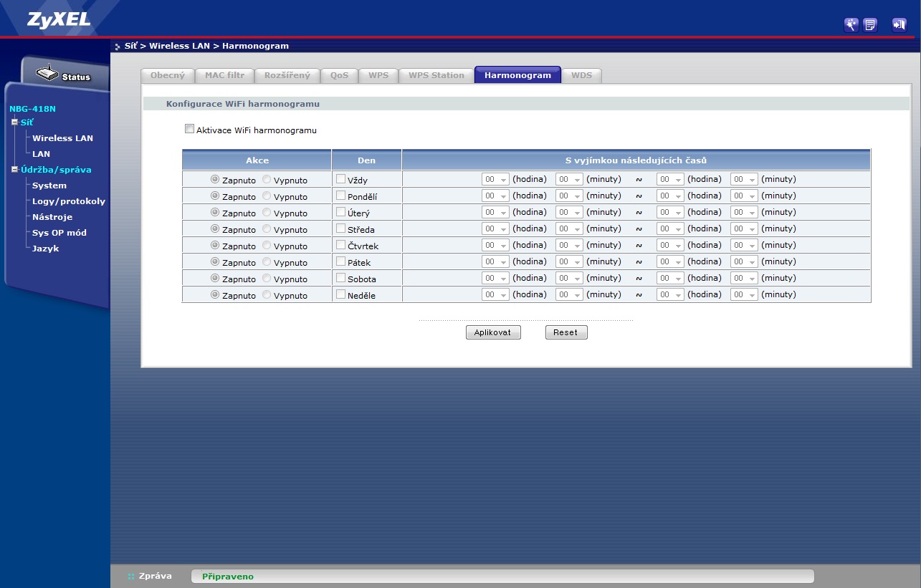This screenshot has width=921, height=588.
Task: Collapse the Údržba/správa tree node
Action: click(14, 170)
